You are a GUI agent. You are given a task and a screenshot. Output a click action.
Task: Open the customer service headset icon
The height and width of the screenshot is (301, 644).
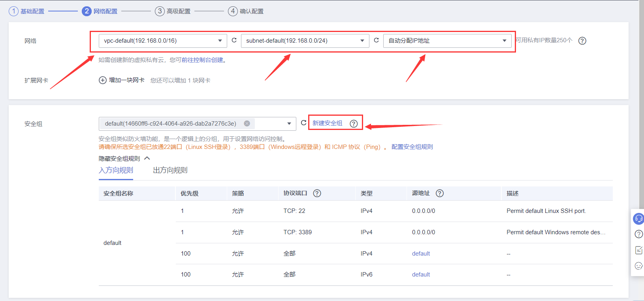coord(638,218)
